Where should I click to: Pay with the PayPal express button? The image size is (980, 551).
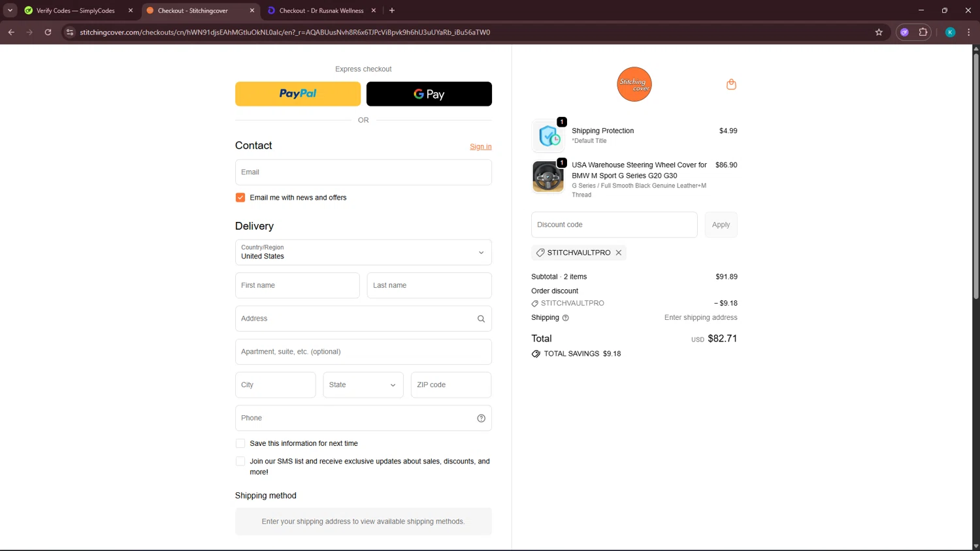[x=298, y=94]
